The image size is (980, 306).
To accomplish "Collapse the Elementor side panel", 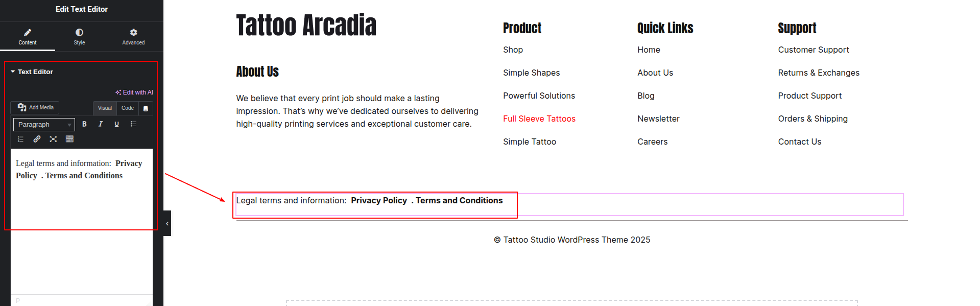I will click(167, 224).
